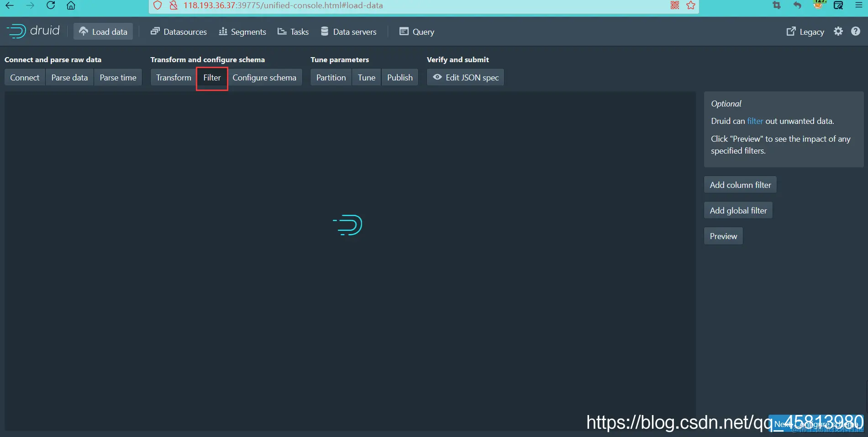The image size is (868, 437).
Task: Open the help question mark menu
Action: coord(856,31)
